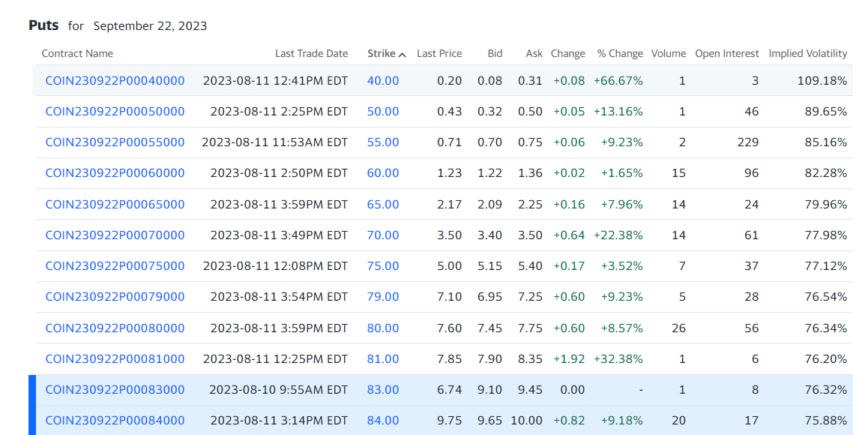This screenshot has width=868, height=435.
Task: Sort table by Contract Name header
Action: tap(77, 53)
